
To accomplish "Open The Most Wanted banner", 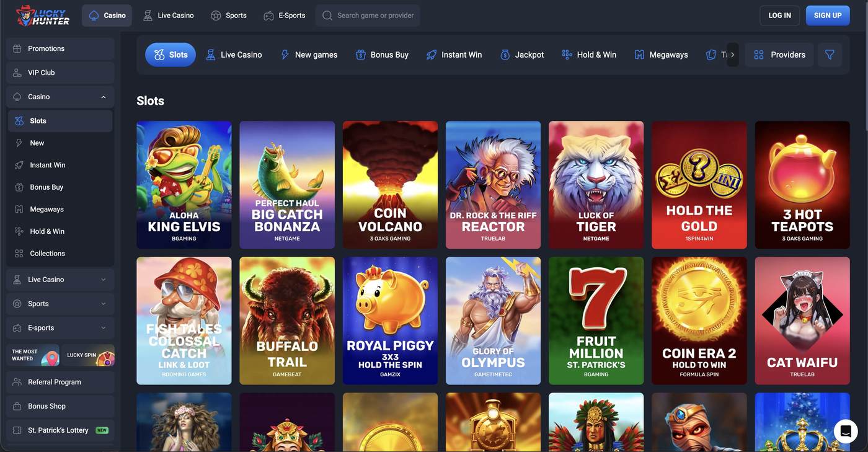I will (x=33, y=355).
